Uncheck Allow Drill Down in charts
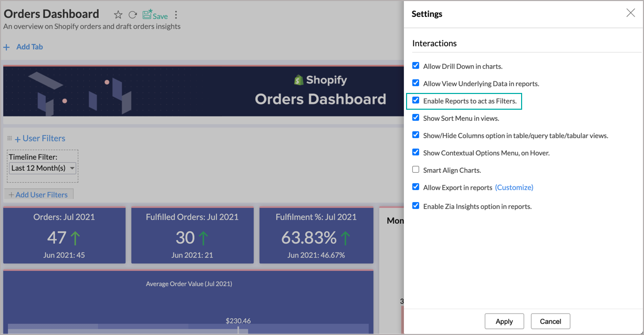 coord(416,66)
